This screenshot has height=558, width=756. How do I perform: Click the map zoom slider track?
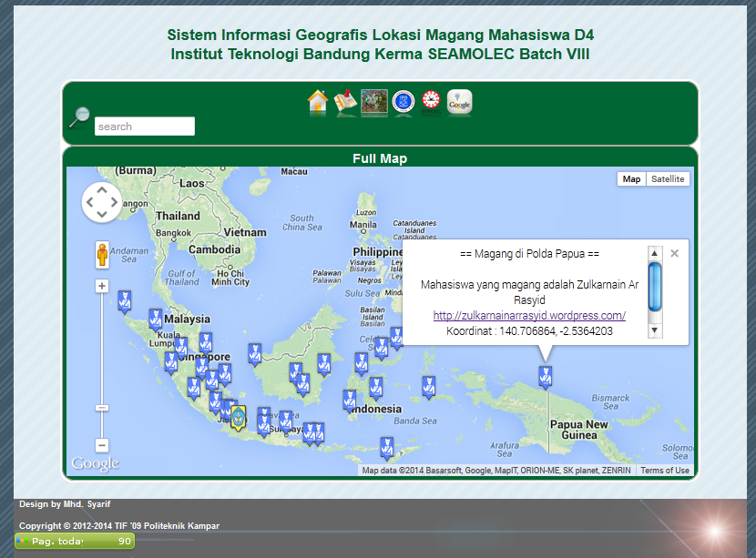coord(102,364)
